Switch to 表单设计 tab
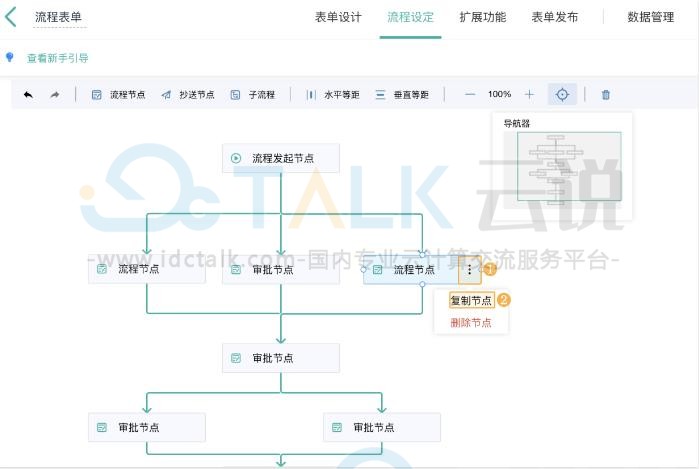Image resolution: width=699 pixels, height=469 pixels. [x=338, y=17]
